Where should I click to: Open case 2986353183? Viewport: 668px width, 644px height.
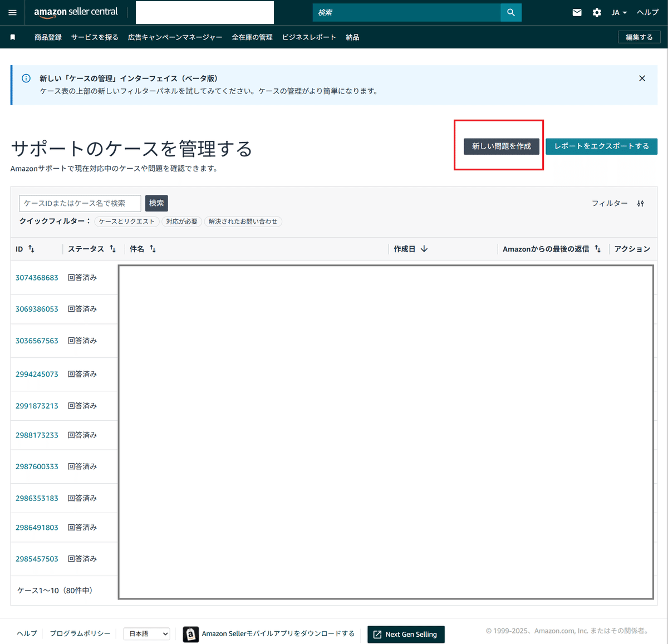click(37, 498)
